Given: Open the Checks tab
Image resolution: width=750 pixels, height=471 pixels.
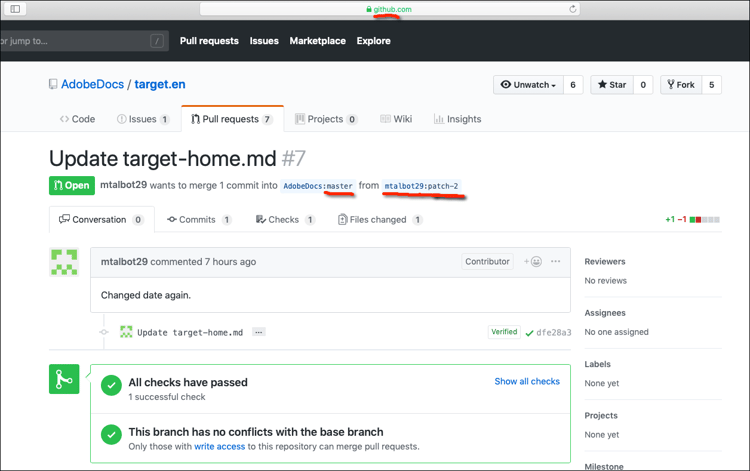Looking at the screenshot, I should point(285,219).
